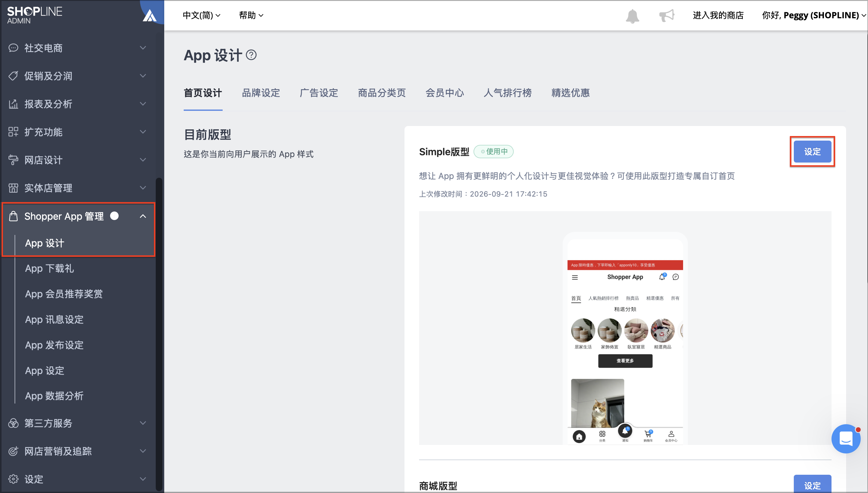Expand the 社交电商 menu chevron
This screenshot has width=868, height=493.
point(143,48)
